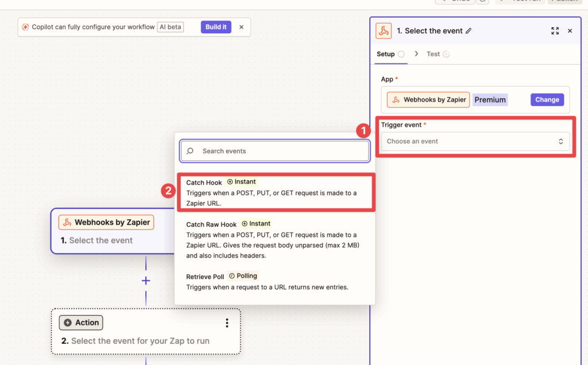Click the Build it button

(215, 27)
